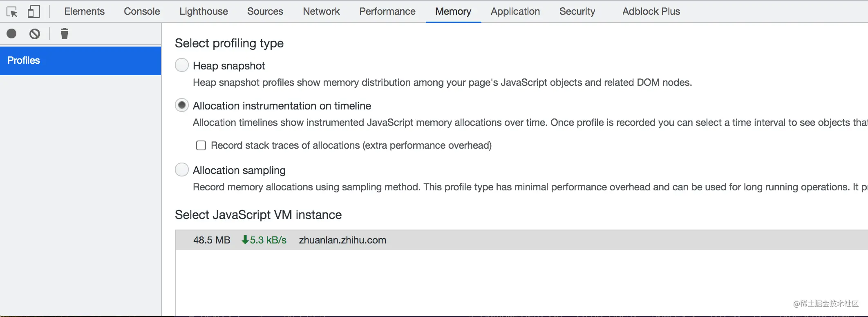Open the Console tab
The width and height of the screenshot is (868, 317).
tap(142, 11)
